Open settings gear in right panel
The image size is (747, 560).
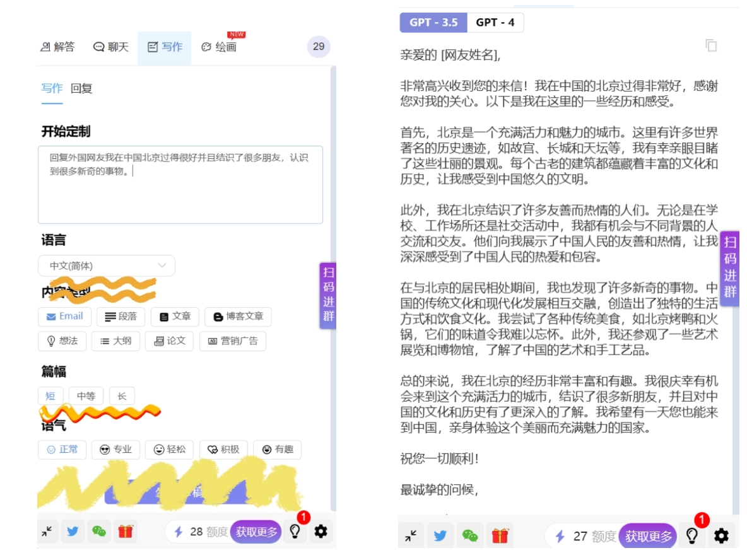click(721, 536)
